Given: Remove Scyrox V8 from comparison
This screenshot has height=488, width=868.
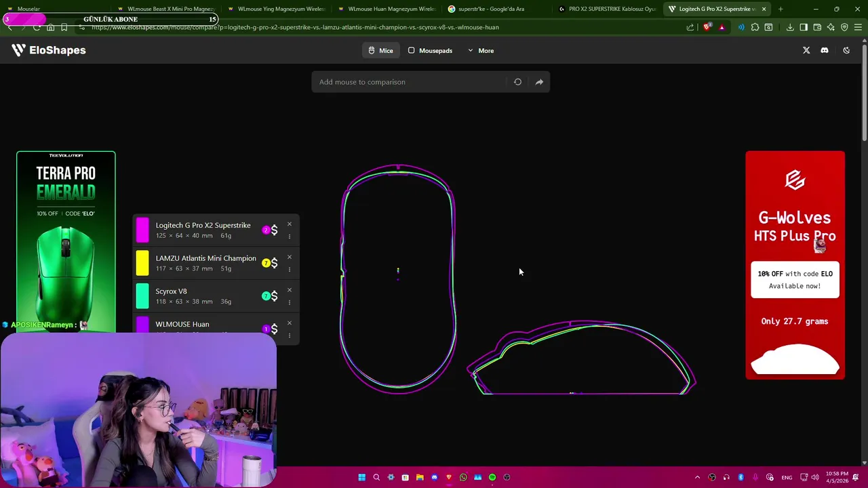Looking at the screenshot, I should 290,291.
